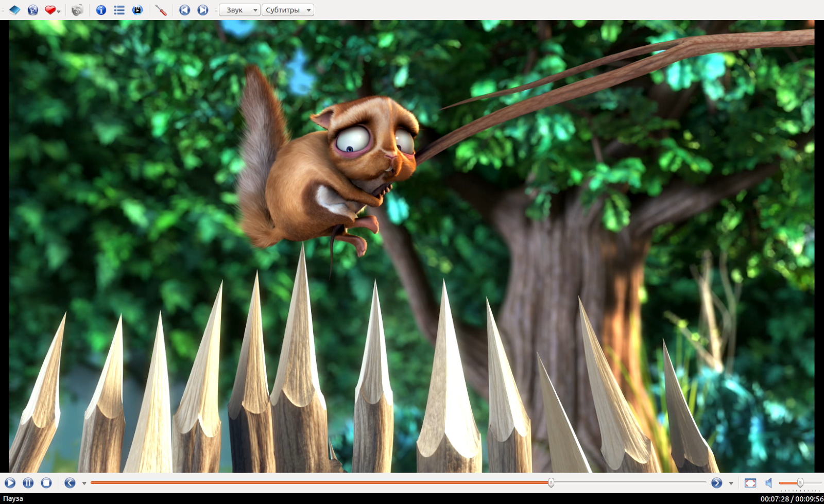Viewport: 824px width, 504px height.
Task: Click the Pause button
Action: tap(28, 482)
